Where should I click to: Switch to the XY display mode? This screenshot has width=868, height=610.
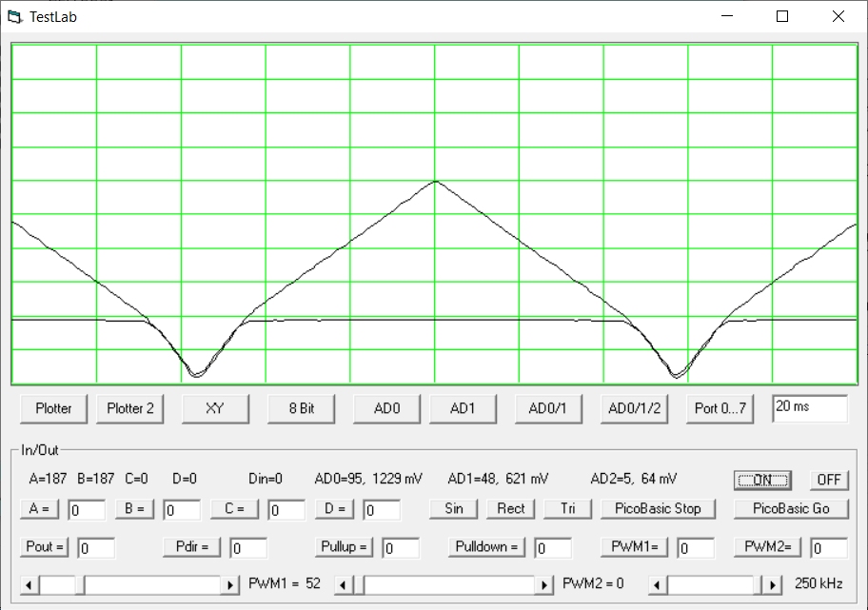215,408
